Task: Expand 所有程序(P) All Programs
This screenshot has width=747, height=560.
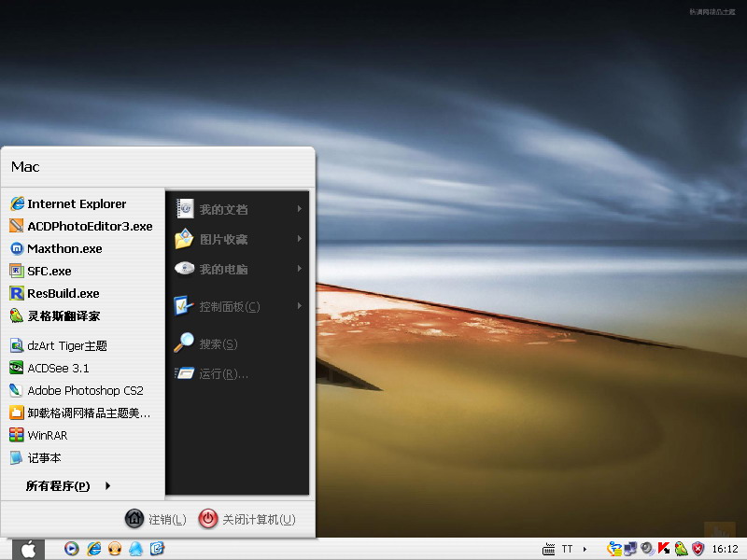Action: [68, 485]
